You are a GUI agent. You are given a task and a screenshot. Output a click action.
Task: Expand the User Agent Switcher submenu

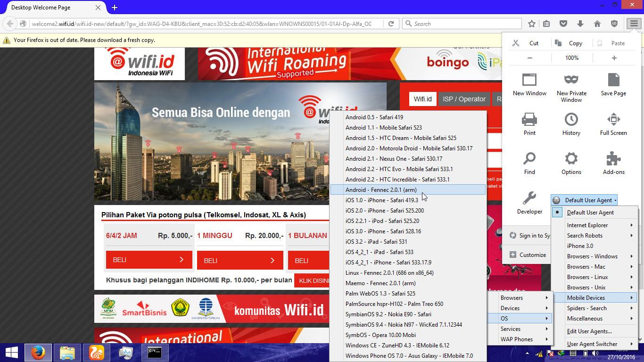(594, 344)
